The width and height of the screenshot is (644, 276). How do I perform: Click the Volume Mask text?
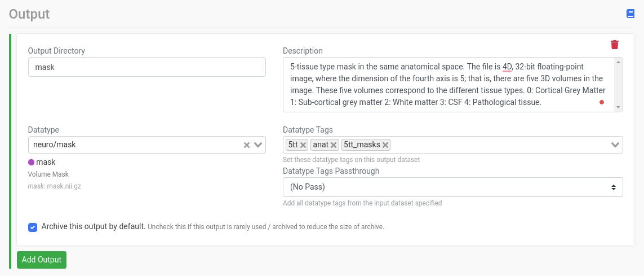coord(48,174)
